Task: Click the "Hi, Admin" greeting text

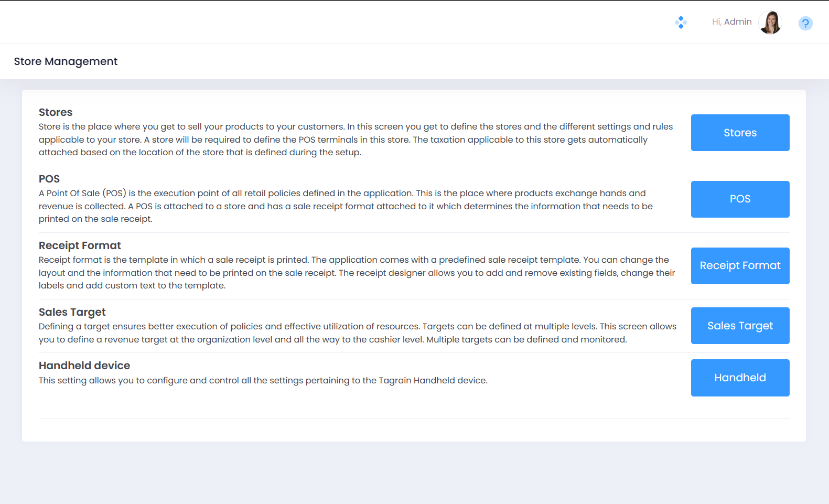Action: 731,22
